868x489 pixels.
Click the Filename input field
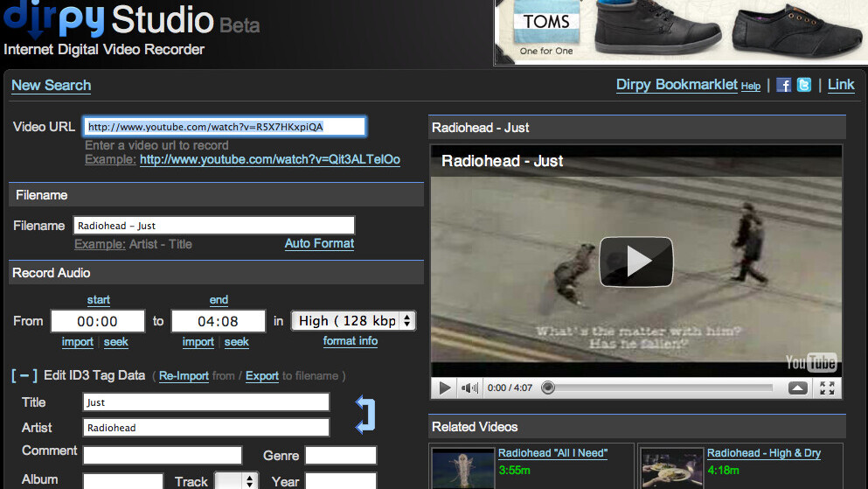(213, 226)
